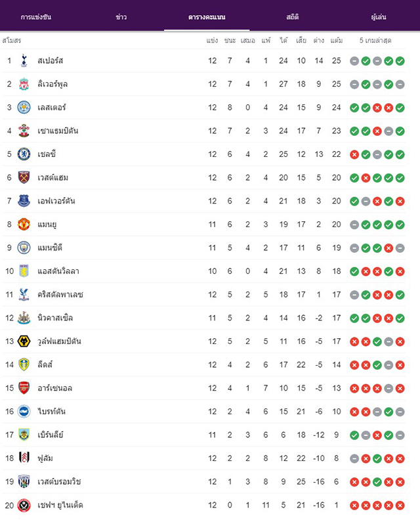The height and width of the screenshot is (522, 420).
Task: Click the Manchester United crest
Action: [x=24, y=225]
